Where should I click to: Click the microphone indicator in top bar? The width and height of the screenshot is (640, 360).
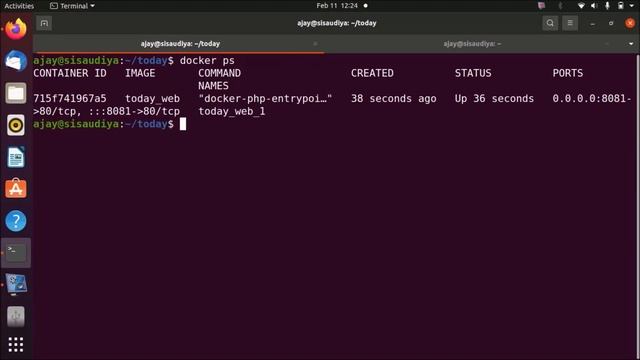(x=607, y=6)
